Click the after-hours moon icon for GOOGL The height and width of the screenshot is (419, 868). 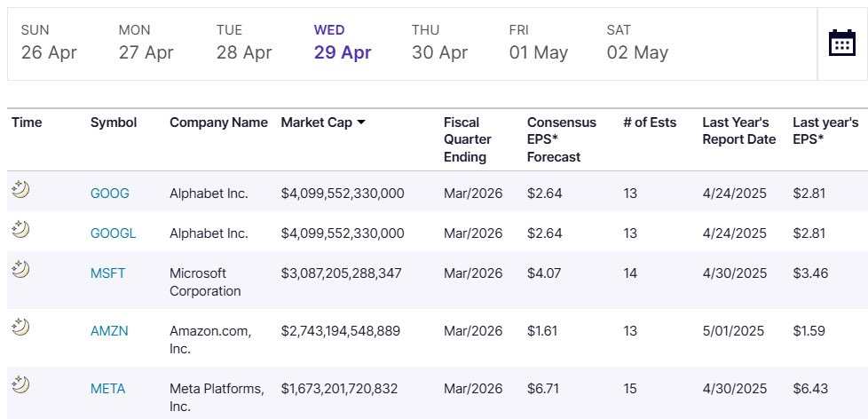20,230
